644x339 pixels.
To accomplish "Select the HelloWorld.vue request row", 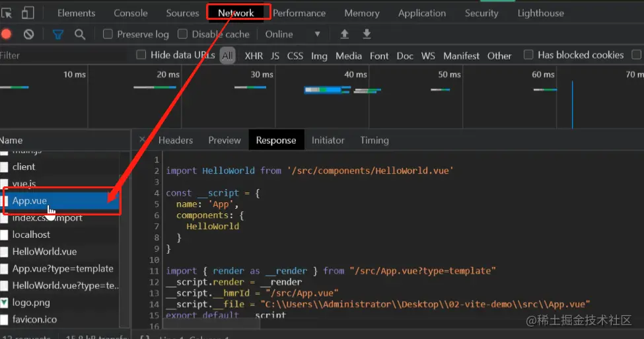I will pos(59,252).
